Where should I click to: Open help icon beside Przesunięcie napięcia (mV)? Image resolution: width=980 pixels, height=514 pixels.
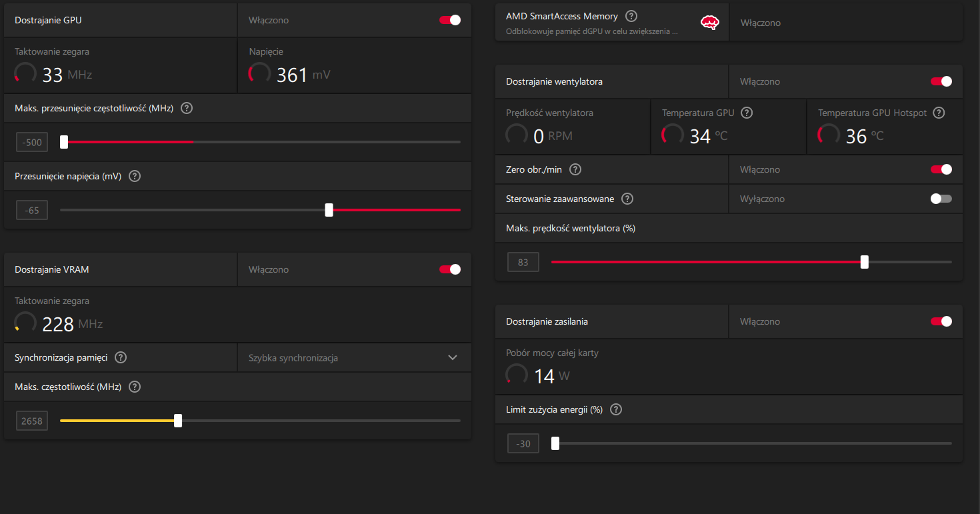pos(135,176)
